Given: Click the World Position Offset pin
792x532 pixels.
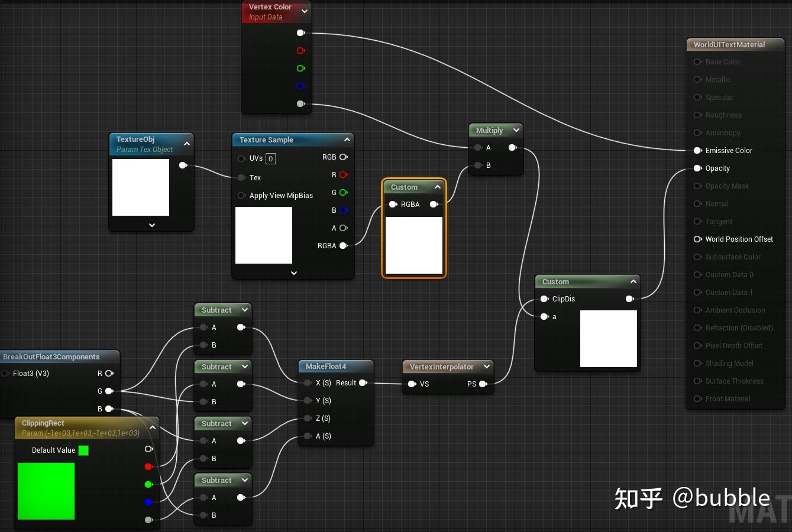Looking at the screenshot, I should pos(698,239).
